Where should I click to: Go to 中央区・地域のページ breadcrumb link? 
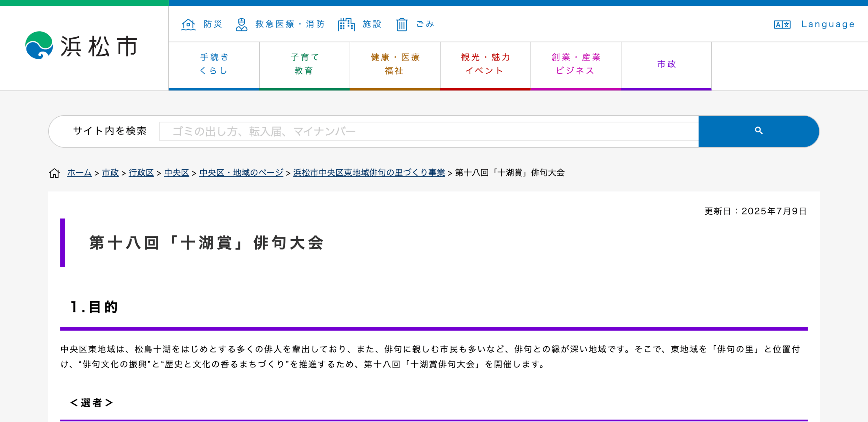pos(241,173)
